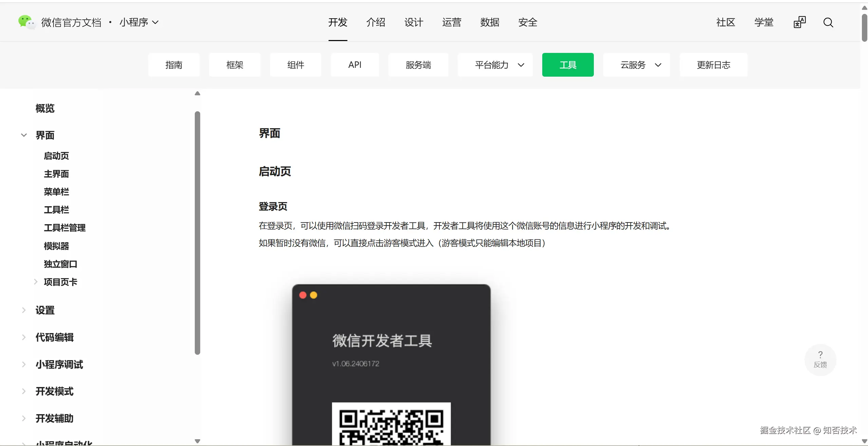Expand the 项目页卡 tree item
This screenshot has height=446, width=868.
[x=36, y=282]
